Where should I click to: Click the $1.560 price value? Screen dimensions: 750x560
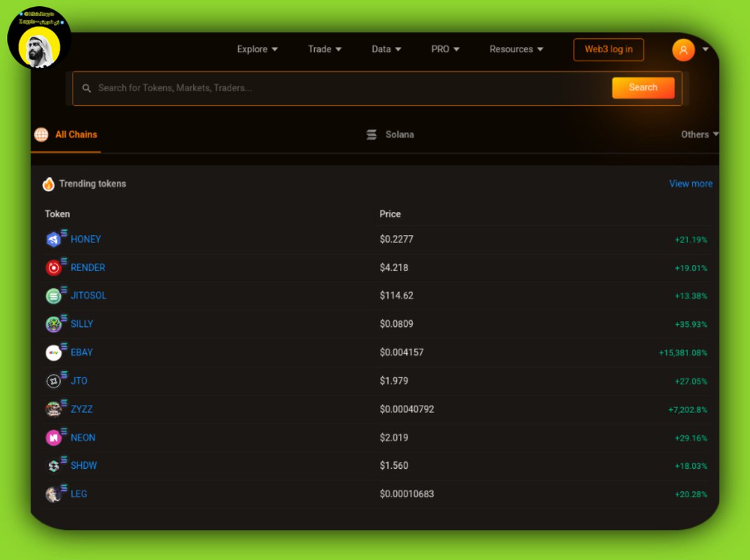(x=394, y=466)
